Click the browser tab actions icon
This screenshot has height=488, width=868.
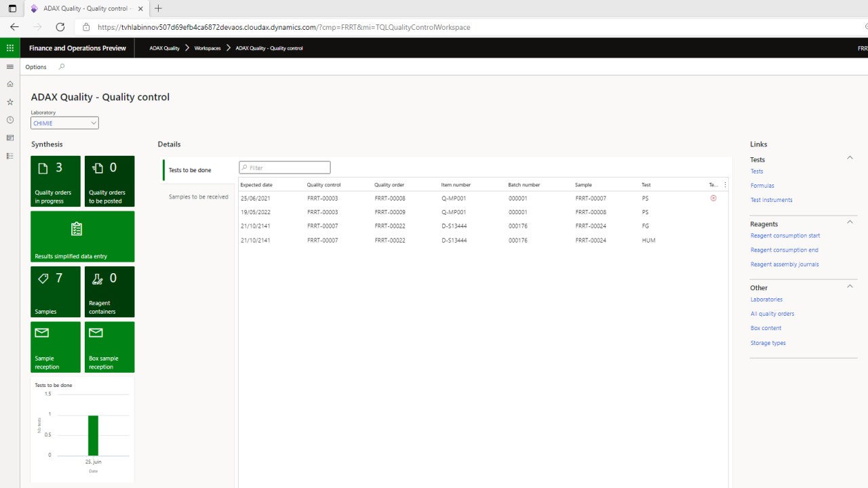click(x=12, y=9)
